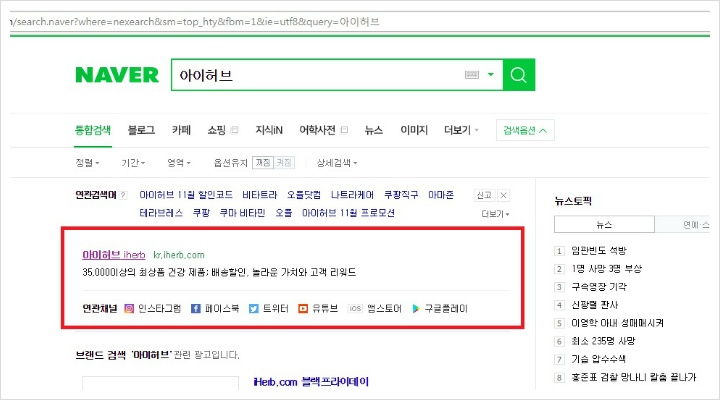The image size is (720, 400).
Task: Expand the search box autocomplete arrow
Action: (490, 75)
